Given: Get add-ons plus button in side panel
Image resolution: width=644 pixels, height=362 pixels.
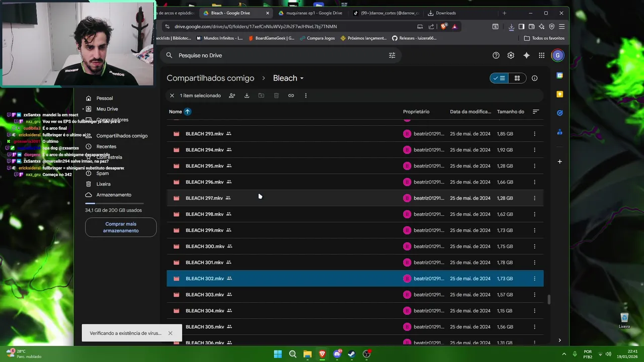Looking at the screenshot, I should point(559,161).
